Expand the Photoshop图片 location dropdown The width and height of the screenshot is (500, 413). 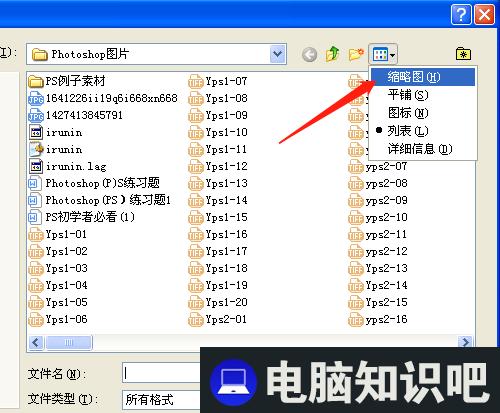[278, 54]
